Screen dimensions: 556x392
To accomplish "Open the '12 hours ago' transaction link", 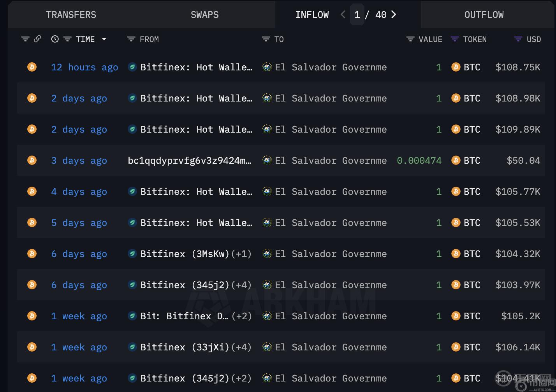I will pyautogui.click(x=84, y=67).
